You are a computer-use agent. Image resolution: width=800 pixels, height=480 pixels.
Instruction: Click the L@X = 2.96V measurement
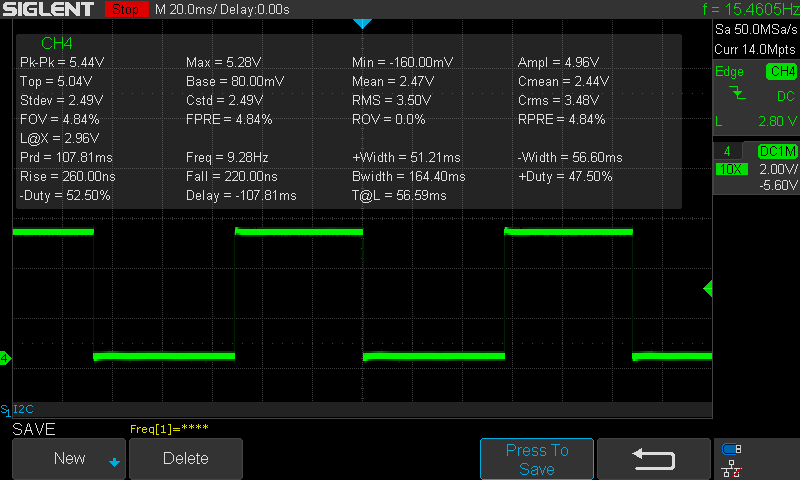[60, 138]
